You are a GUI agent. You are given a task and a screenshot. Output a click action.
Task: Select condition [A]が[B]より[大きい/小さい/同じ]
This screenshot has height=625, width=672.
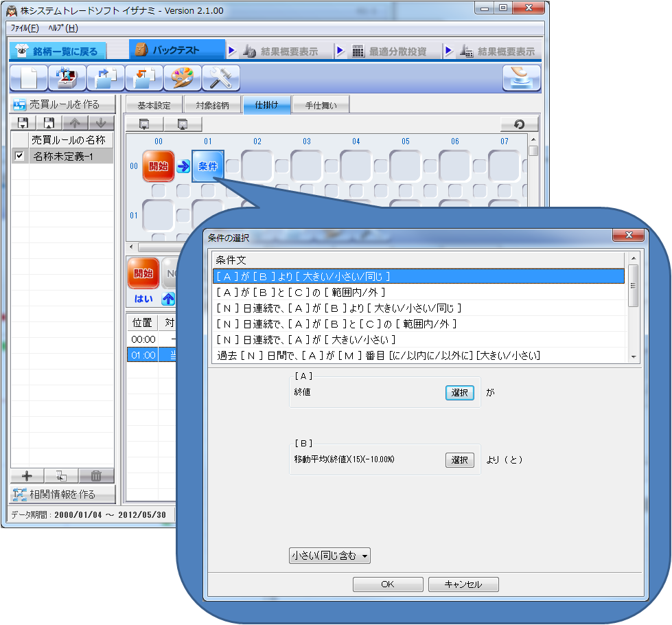[419, 276]
